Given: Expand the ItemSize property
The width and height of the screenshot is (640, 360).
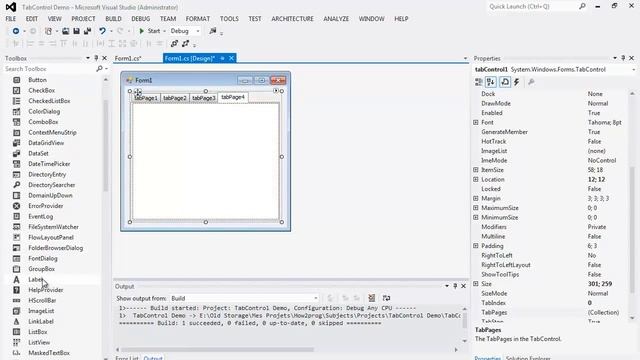Looking at the screenshot, I should [476, 170].
